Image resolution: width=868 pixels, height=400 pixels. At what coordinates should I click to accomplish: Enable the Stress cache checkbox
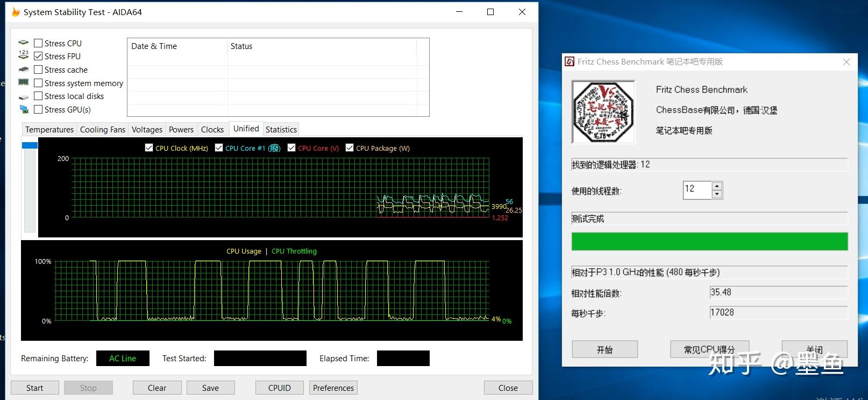(x=38, y=69)
